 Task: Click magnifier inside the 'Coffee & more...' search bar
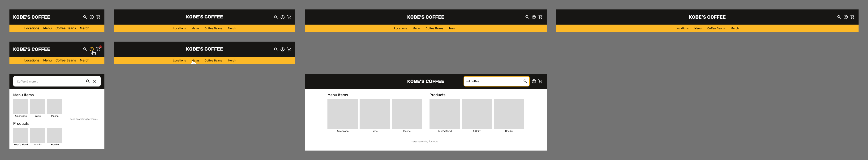(x=88, y=81)
